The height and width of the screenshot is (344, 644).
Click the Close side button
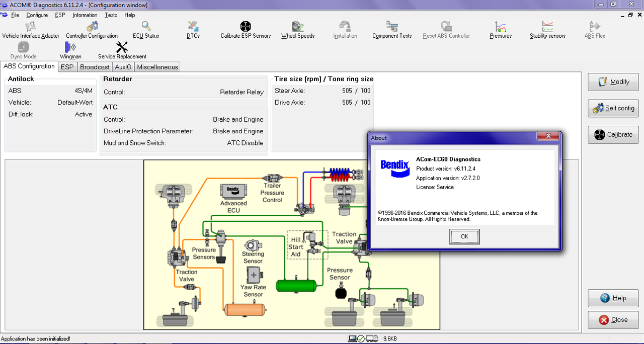pos(613,320)
